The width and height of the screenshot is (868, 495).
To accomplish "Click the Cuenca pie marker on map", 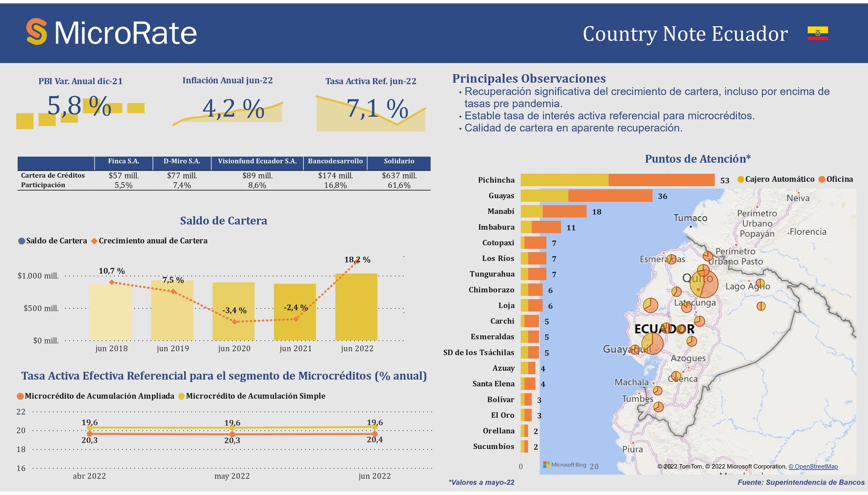I will tap(676, 376).
